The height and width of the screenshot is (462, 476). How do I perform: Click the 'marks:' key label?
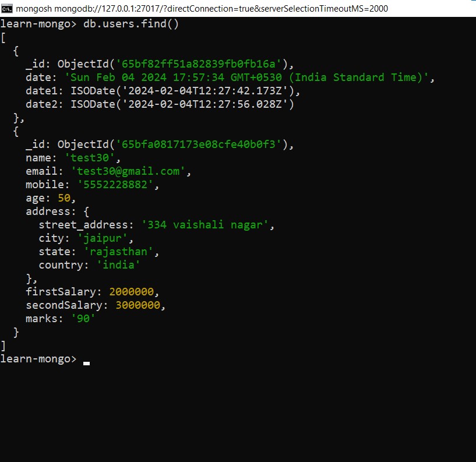[44, 319]
